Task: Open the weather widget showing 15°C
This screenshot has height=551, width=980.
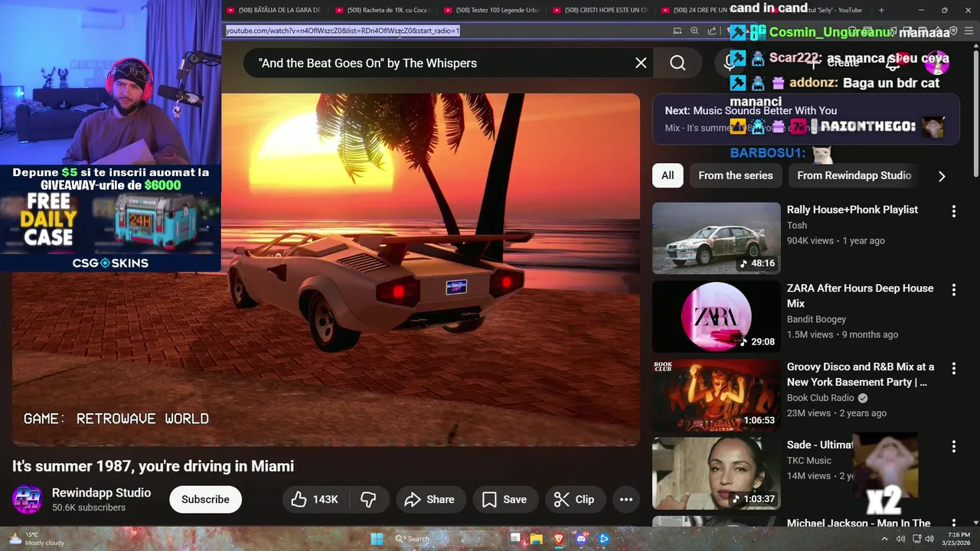Action: (38, 539)
